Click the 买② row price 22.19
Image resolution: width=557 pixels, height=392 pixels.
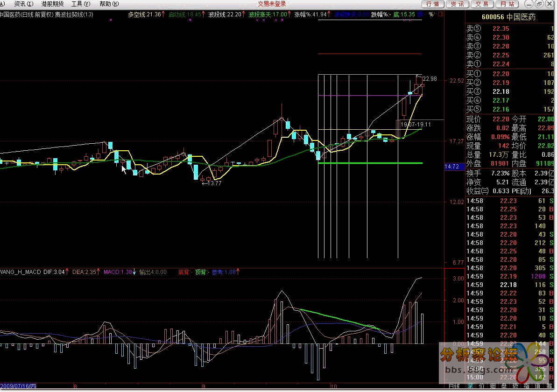[501, 83]
